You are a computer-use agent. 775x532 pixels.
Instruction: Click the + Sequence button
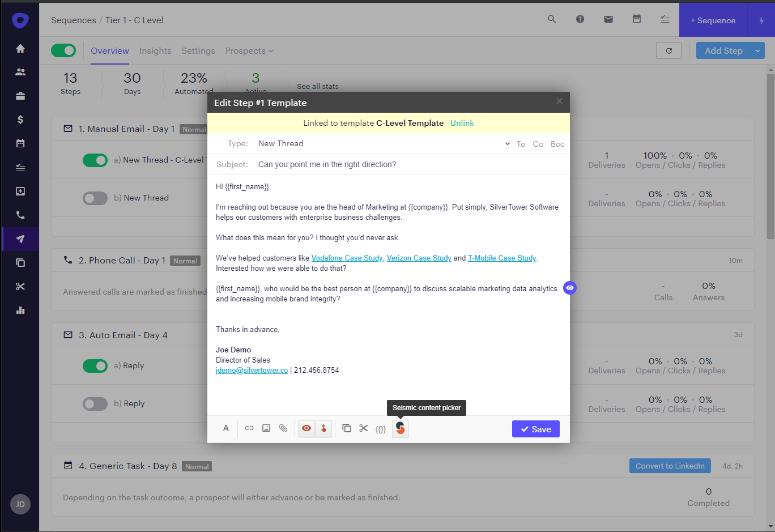coord(713,20)
